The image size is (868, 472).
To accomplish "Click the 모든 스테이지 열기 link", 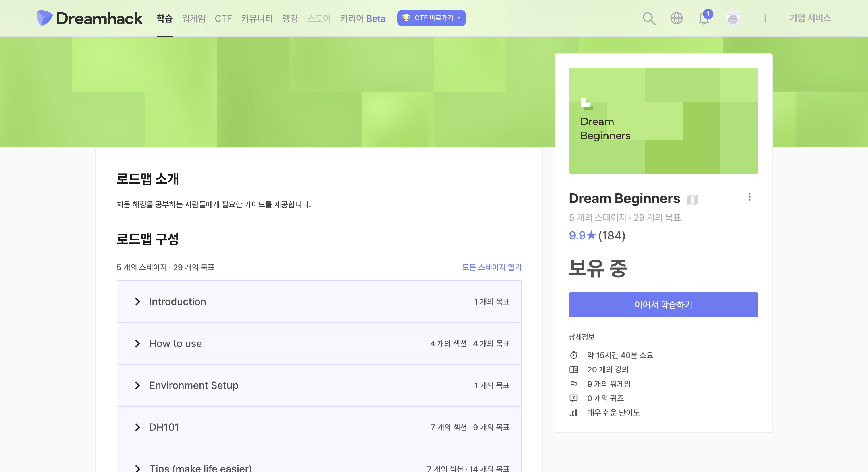I will (x=492, y=267).
